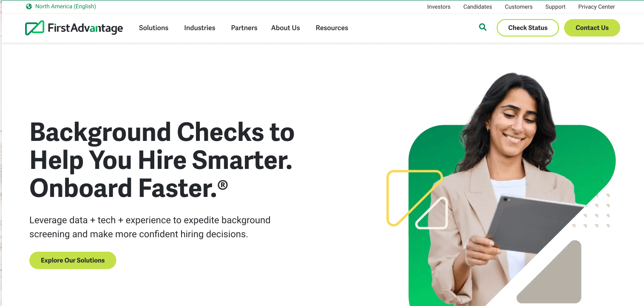644x306 pixels.
Task: Click the registered trademark symbol in headline
Action: point(223,185)
